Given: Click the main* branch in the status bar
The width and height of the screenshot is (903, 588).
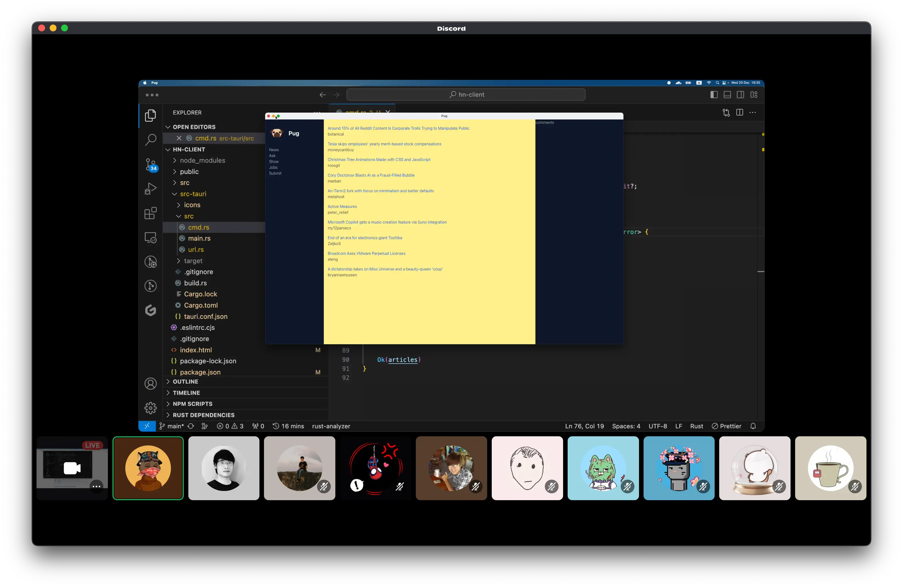Looking at the screenshot, I should tap(172, 426).
